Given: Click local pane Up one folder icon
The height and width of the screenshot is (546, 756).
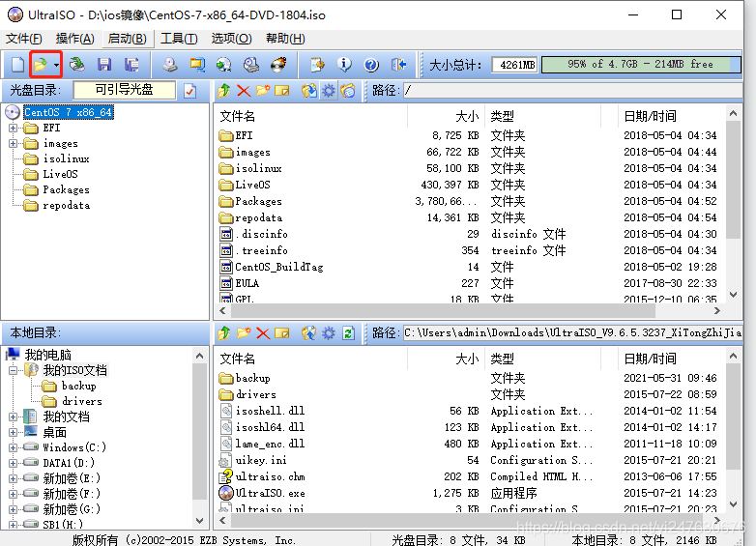Looking at the screenshot, I should click(x=223, y=333).
